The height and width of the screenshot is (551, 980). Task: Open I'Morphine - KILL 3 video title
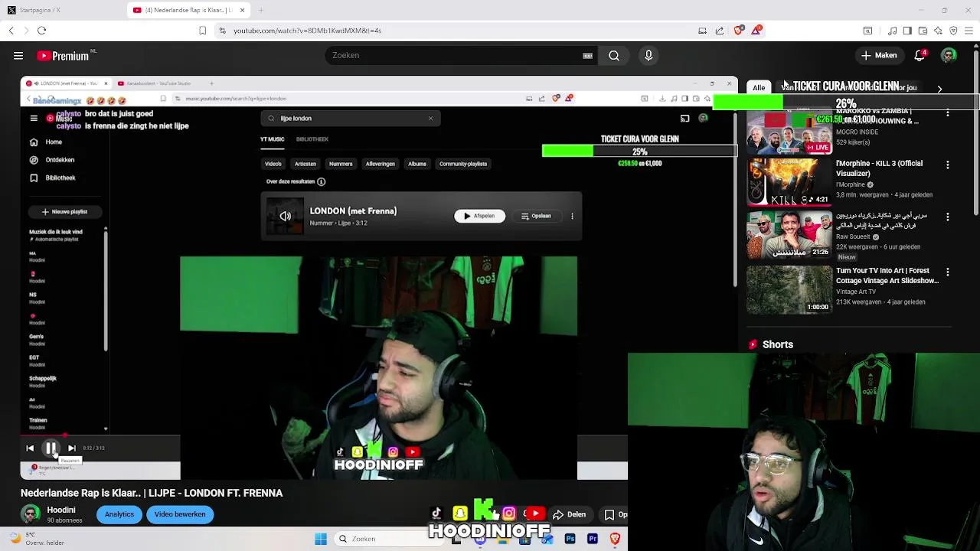click(x=879, y=168)
